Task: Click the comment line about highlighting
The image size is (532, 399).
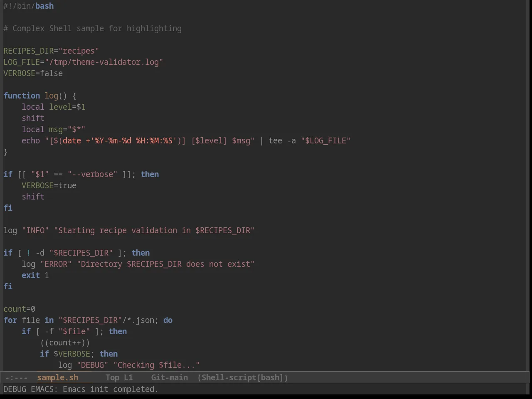Action: coord(93,28)
